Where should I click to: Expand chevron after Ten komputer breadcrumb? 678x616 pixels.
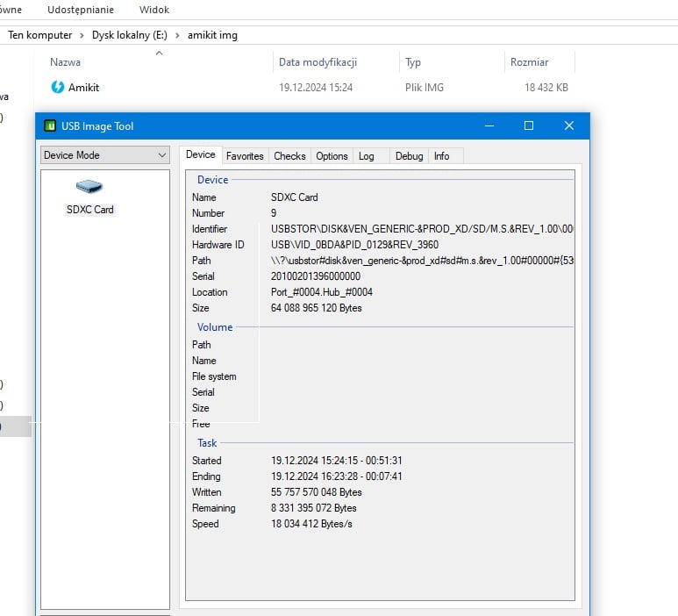[x=82, y=35]
